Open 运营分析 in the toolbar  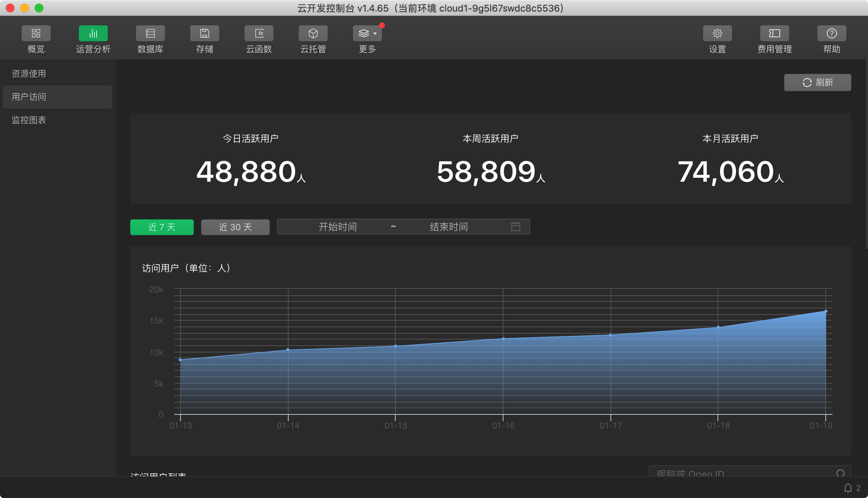coord(93,34)
